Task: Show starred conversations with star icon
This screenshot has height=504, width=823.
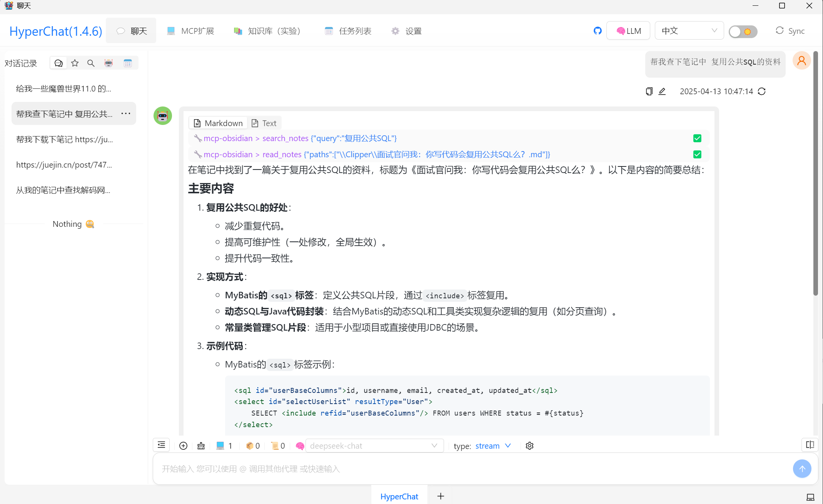Action: pos(75,63)
